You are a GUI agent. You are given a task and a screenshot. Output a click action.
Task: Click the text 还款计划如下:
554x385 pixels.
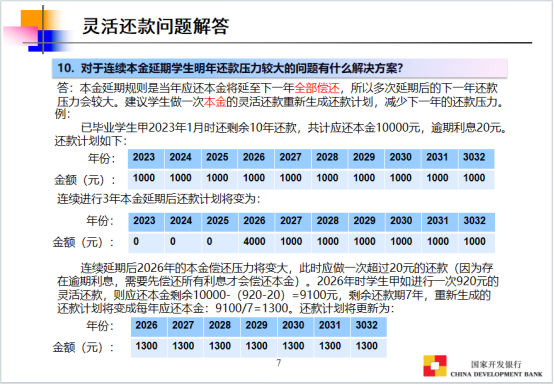pos(90,141)
